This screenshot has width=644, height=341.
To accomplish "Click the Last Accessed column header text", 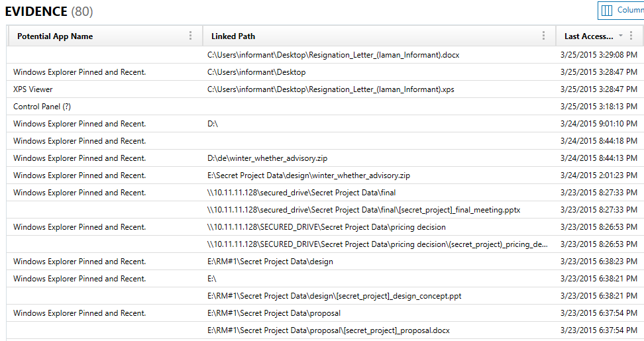I will point(588,36).
